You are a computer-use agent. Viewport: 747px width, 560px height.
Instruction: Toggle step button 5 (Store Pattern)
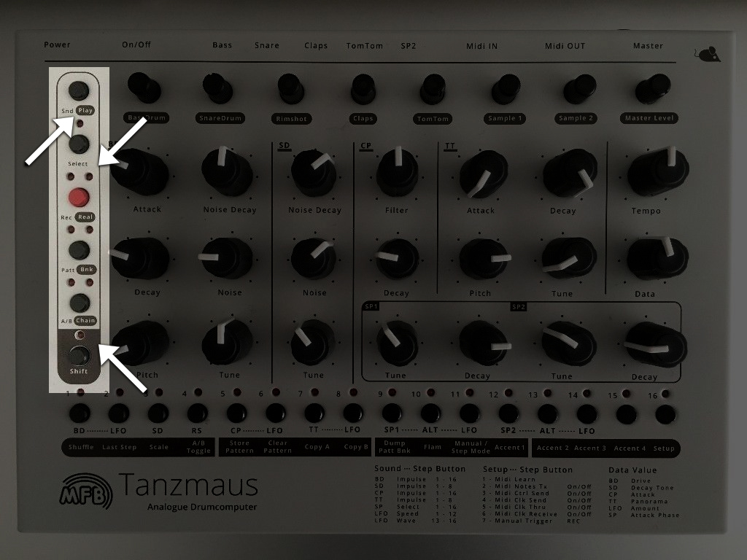pyautogui.click(x=236, y=413)
